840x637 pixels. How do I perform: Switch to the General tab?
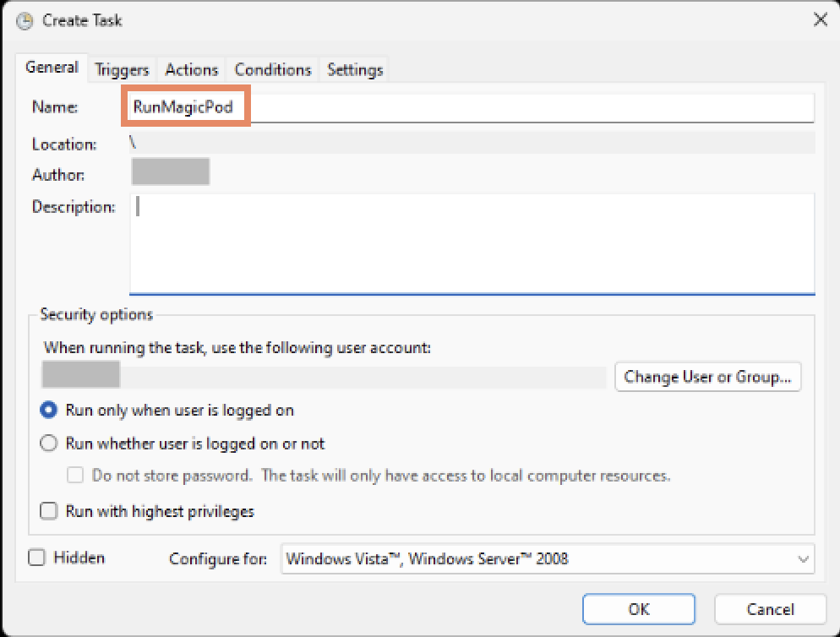(52, 68)
